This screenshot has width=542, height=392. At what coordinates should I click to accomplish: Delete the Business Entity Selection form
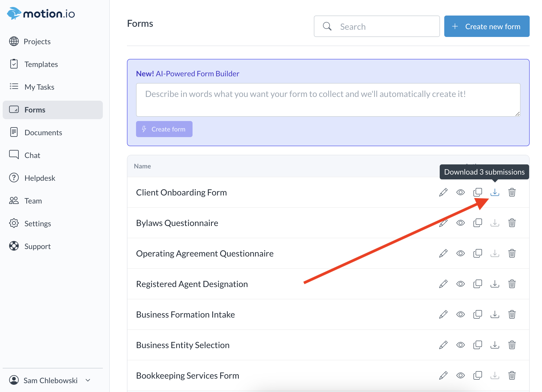pyautogui.click(x=512, y=345)
